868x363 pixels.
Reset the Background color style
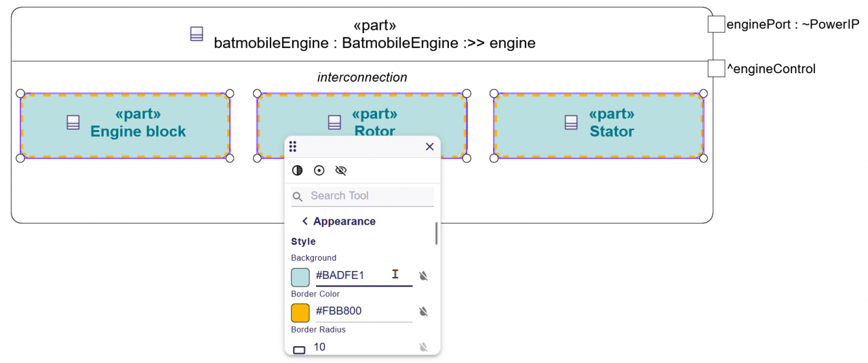tap(423, 276)
